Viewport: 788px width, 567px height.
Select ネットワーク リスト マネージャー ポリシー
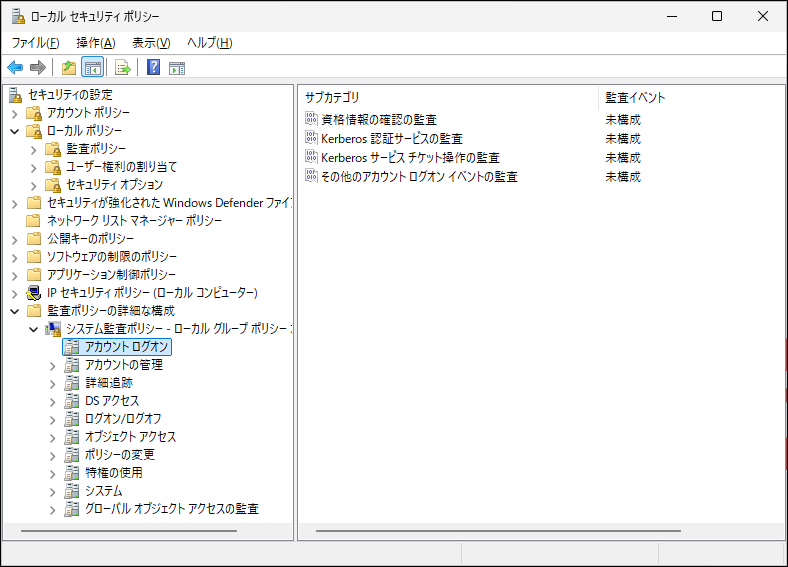[134, 221]
